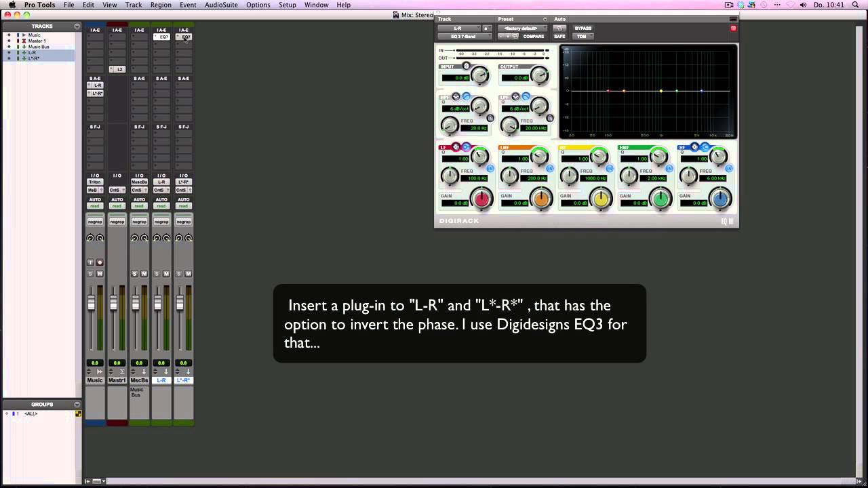Open the TRACKS list dropdown menu
Screen dimensions: 868x488
77,26
